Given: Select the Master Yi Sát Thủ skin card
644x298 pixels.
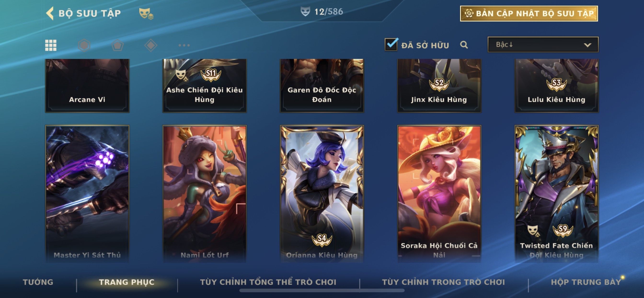Looking at the screenshot, I should [x=87, y=194].
